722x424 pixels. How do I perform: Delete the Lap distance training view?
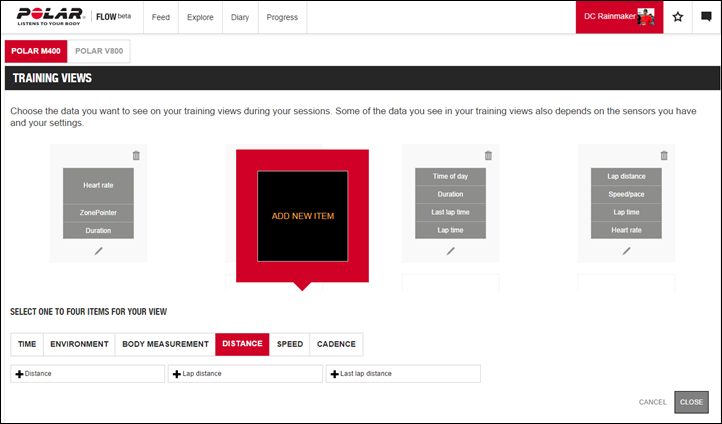tap(664, 156)
